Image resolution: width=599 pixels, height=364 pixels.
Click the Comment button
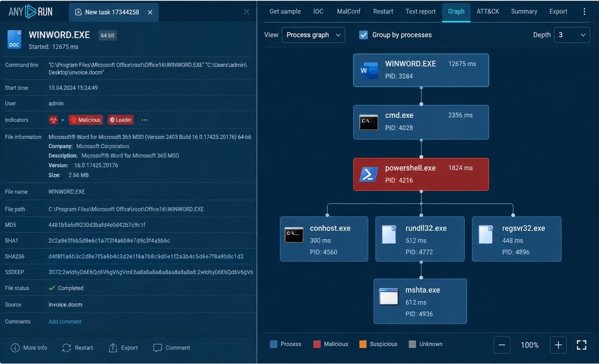tap(172, 348)
